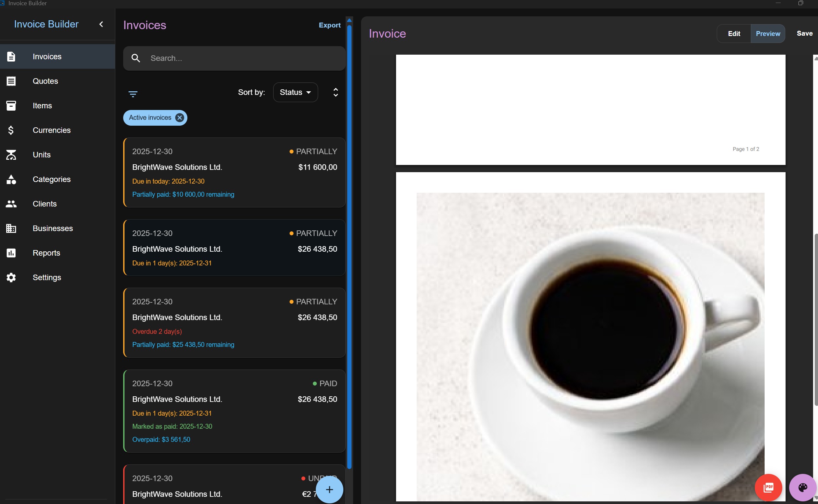Open the Invoices sidebar section
This screenshot has width=818, height=504.
pos(57,56)
